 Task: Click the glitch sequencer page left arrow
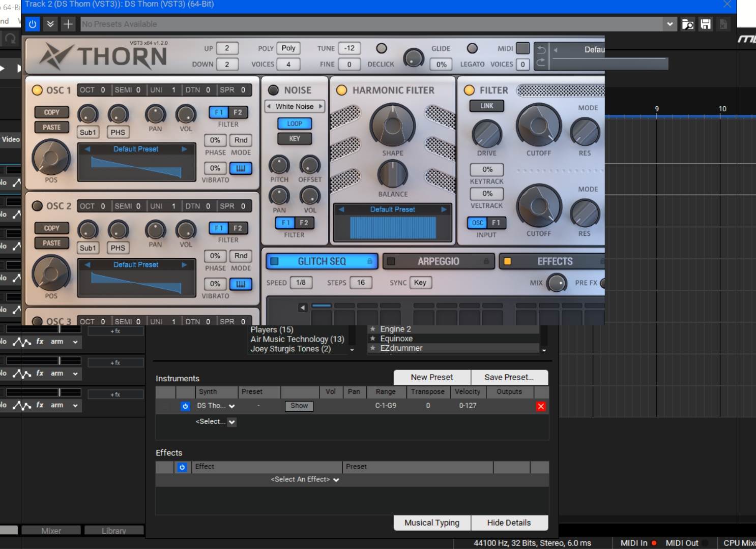point(303,308)
